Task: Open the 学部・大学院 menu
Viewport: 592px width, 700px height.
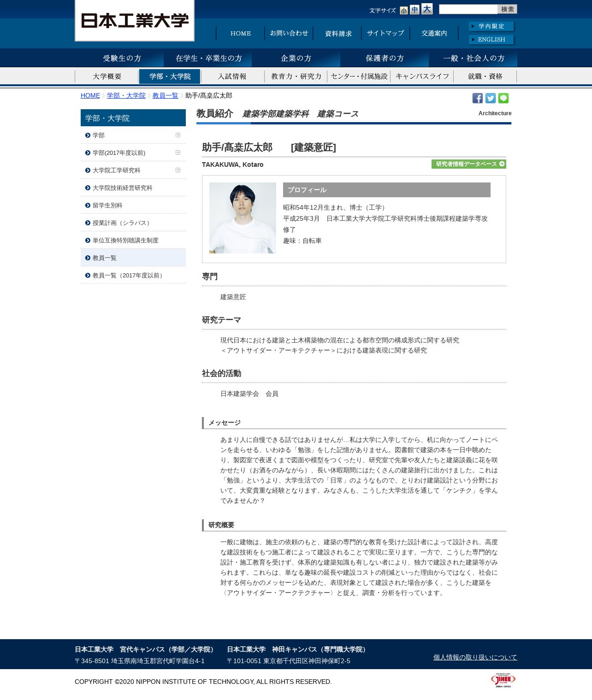Action: pos(170,76)
